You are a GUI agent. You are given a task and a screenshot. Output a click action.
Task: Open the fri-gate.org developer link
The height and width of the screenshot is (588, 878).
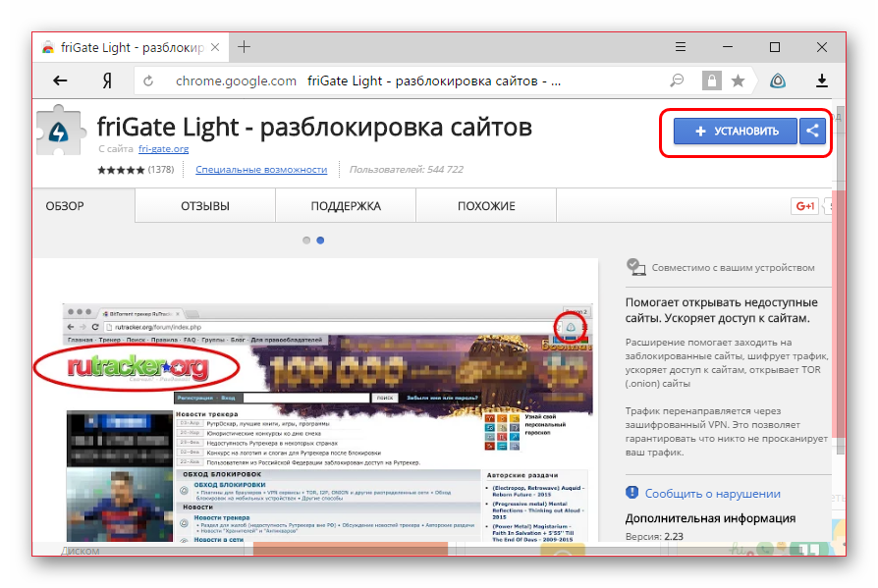[161, 149]
